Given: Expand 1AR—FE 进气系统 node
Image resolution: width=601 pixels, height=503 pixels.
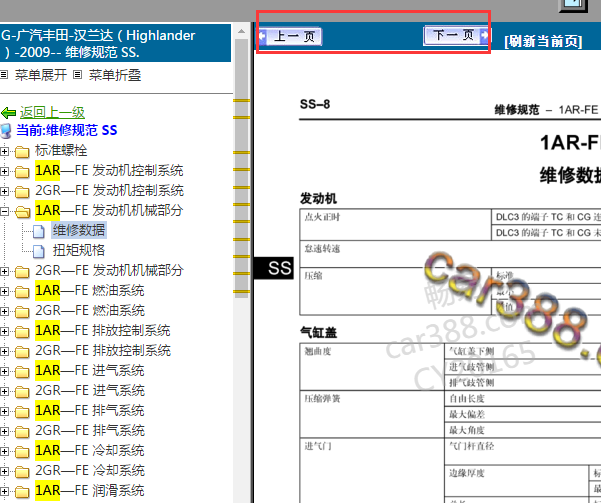Looking at the screenshot, I should click(4, 371).
